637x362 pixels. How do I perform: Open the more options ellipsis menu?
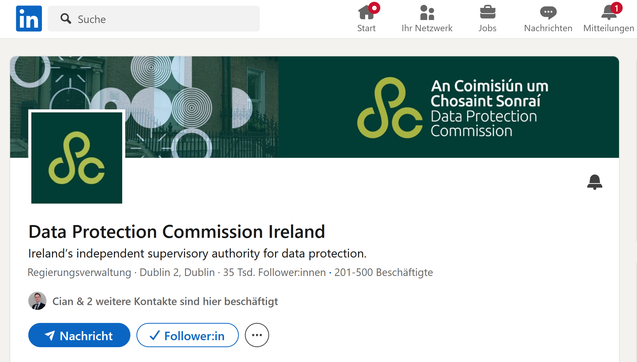pos(257,336)
